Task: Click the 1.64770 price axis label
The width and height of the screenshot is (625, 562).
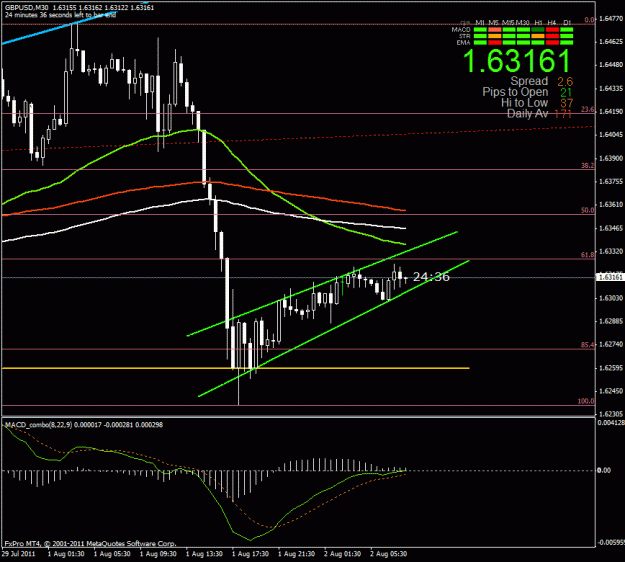Action: (611, 18)
